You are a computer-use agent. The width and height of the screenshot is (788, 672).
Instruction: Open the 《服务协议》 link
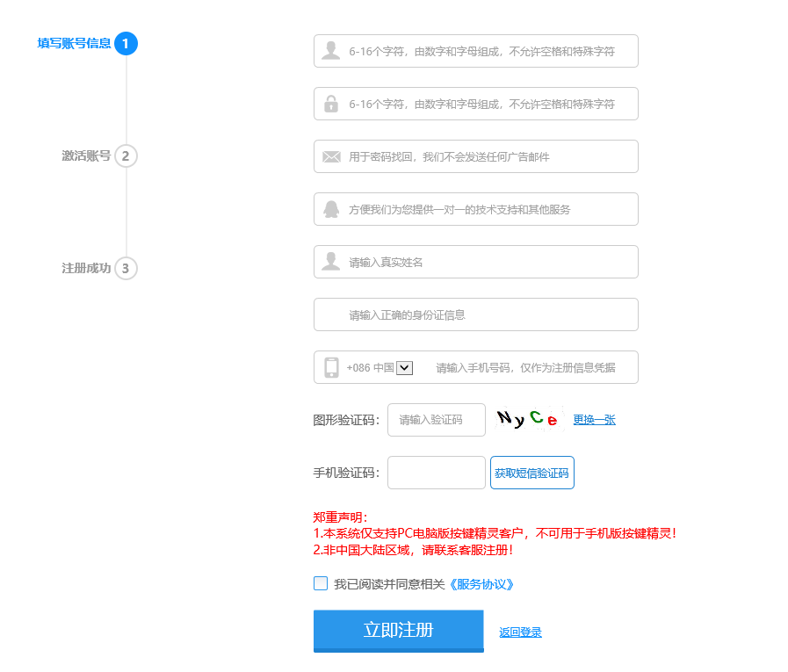coord(481,584)
